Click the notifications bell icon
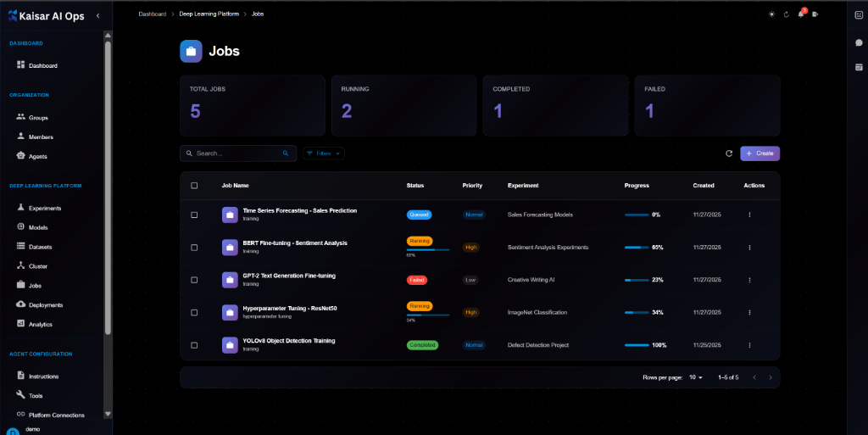Viewport: 868px width, 435px height. (801, 14)
